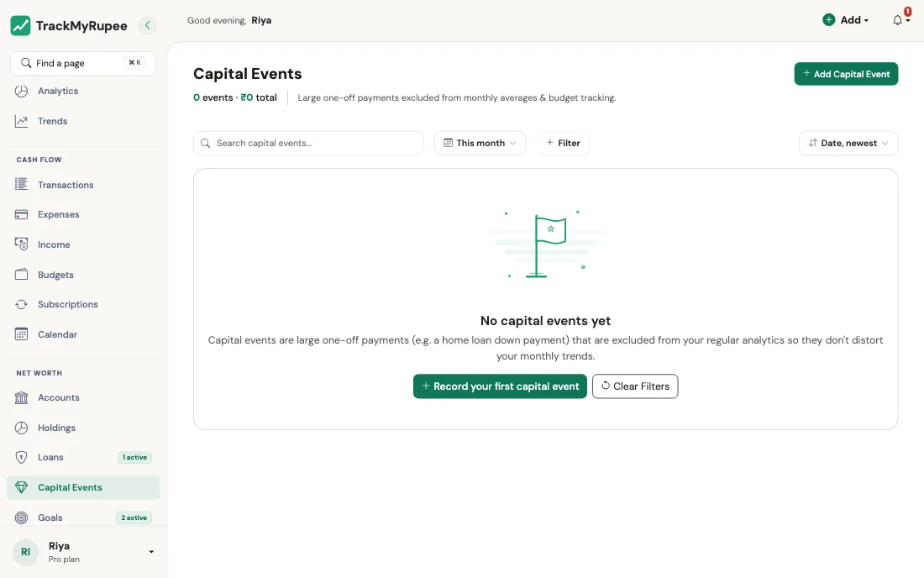Click the Capital Events diamond icon

[21, 487]
